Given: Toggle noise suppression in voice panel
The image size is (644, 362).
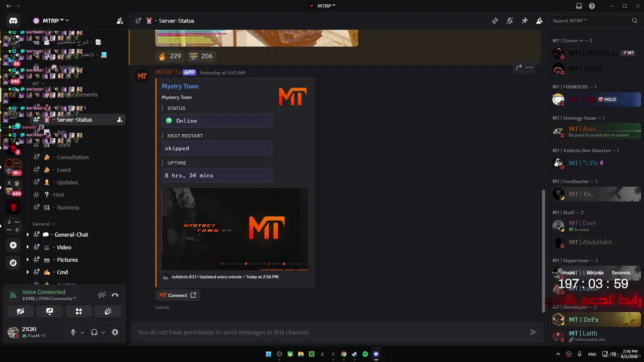Looking at the screenshot, I should point(102,295).
